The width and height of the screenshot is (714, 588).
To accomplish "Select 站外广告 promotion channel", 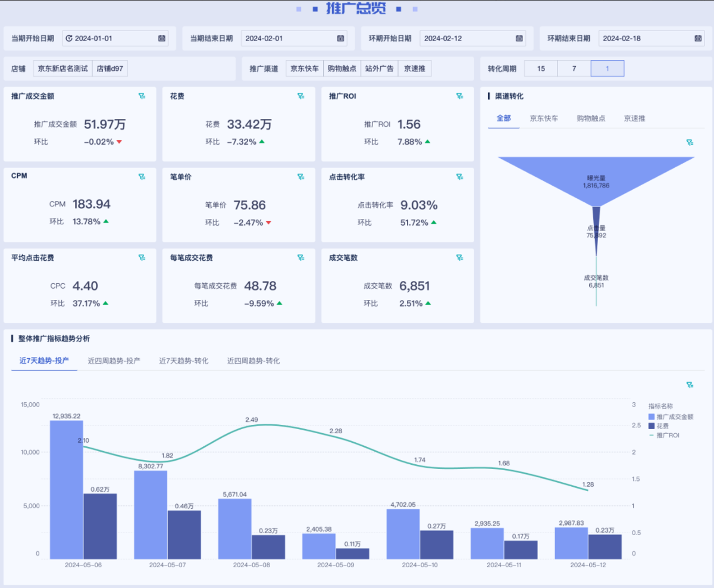I will [x=379, y=68].
